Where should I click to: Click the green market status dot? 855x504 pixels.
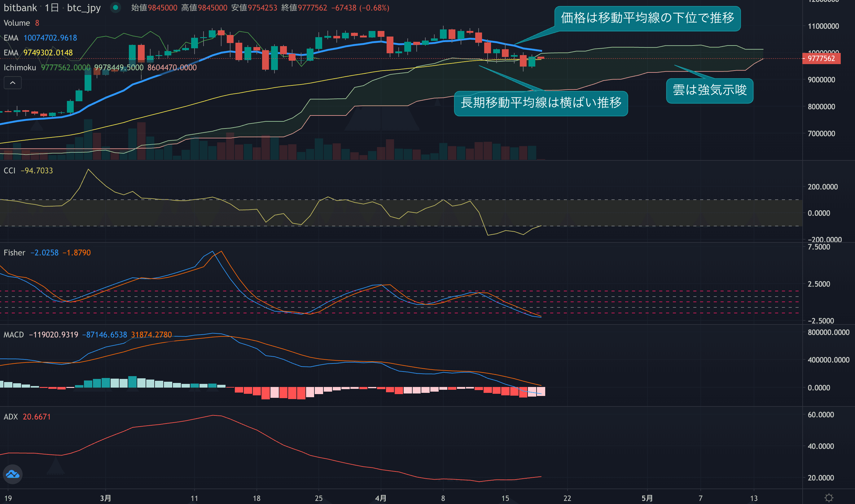point(116,7)
